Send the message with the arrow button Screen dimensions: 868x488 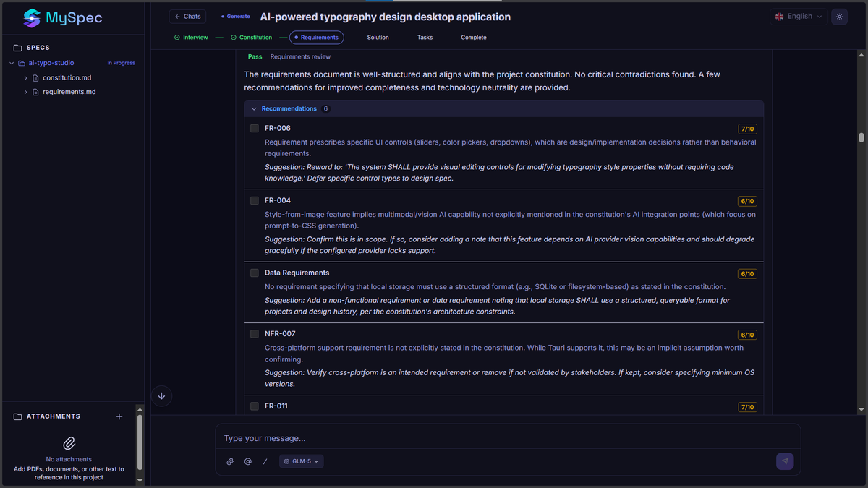[785, 461]
